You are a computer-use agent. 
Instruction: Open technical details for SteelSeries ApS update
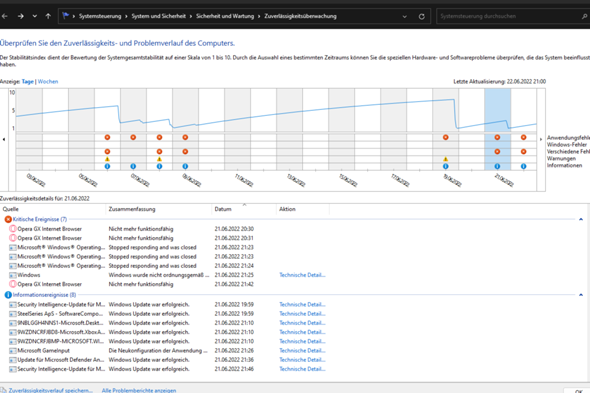click(302, 314)
